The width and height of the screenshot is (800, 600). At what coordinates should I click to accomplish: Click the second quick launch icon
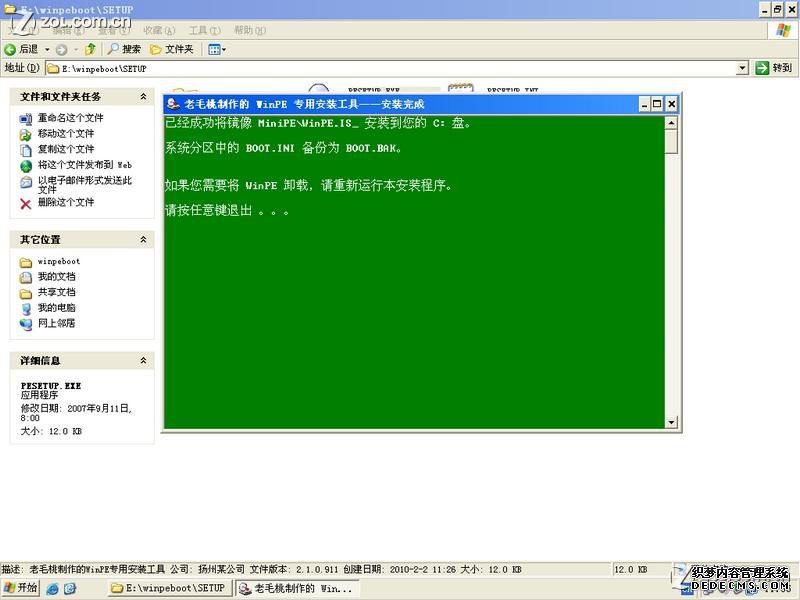point(70,588)
